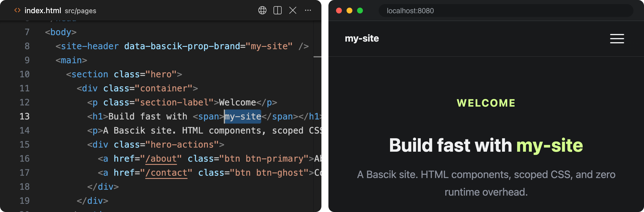
Task: Click the opening body tag on line 7
Action: 61,32
